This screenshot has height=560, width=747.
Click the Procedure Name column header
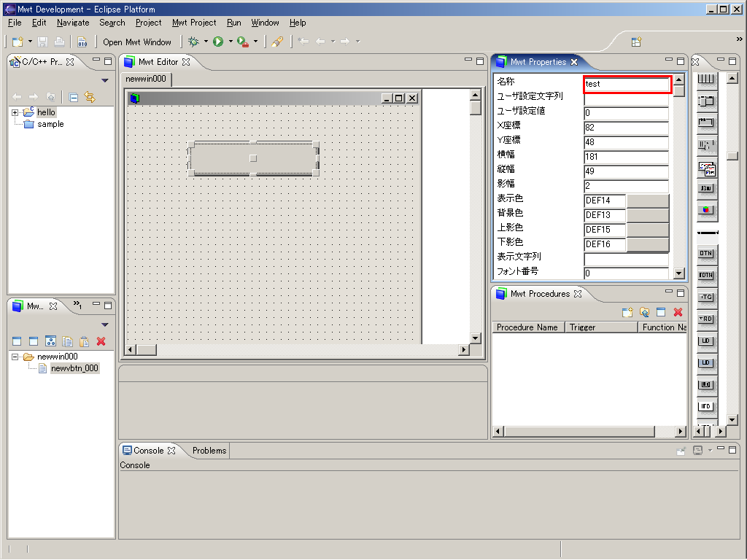(527, 327)
